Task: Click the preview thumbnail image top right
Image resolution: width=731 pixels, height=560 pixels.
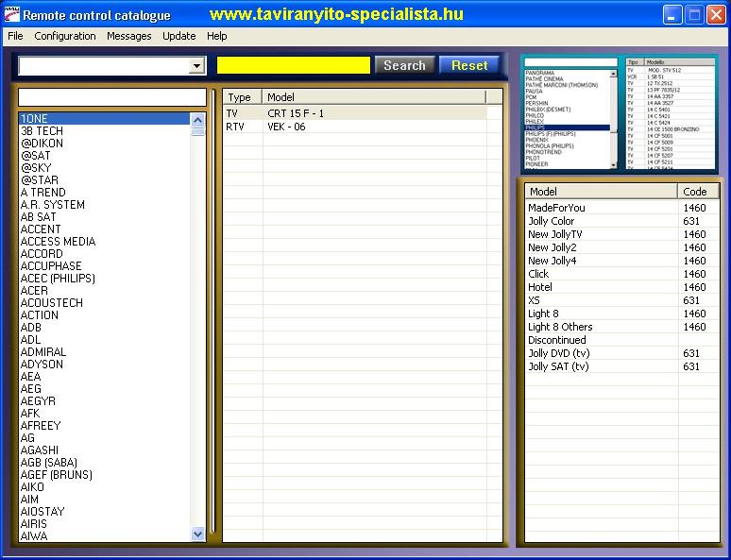Action: click(619, 113)
